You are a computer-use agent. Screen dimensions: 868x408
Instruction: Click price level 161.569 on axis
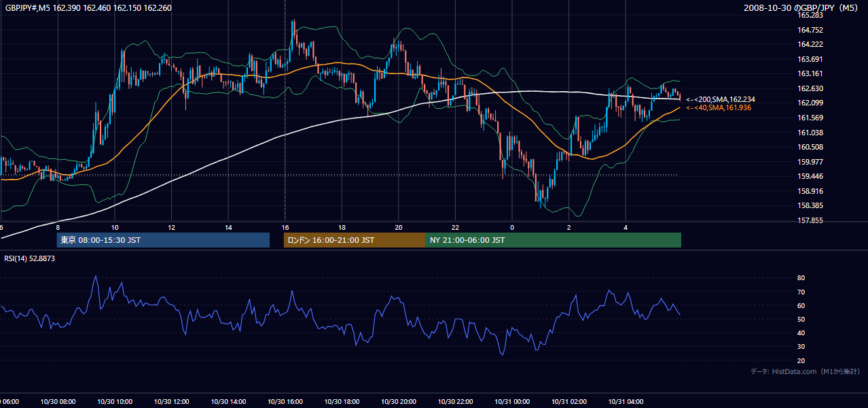click(x=810, y=118)
